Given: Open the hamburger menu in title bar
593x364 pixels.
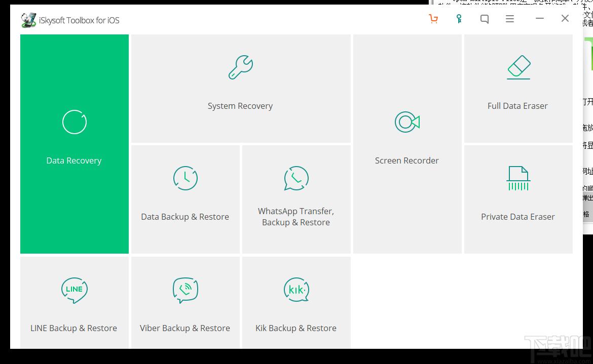Looking at the screenshot, I should click(x=510, y=19).
